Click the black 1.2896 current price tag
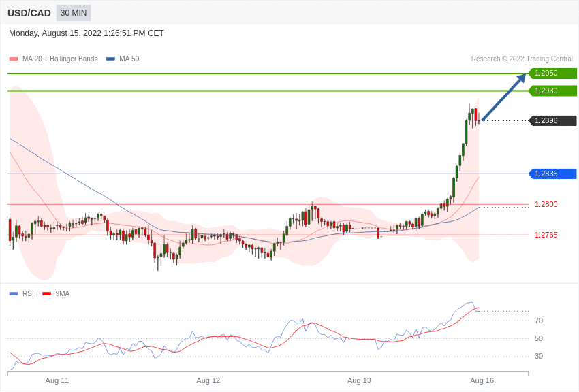Screen dimensions: 579x392 552,121
